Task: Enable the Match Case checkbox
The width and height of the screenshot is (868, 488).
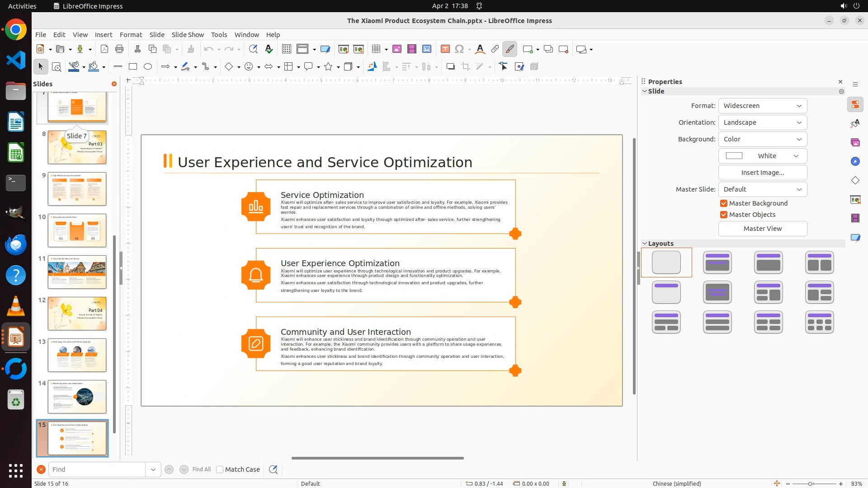Action: click(220, 469)
